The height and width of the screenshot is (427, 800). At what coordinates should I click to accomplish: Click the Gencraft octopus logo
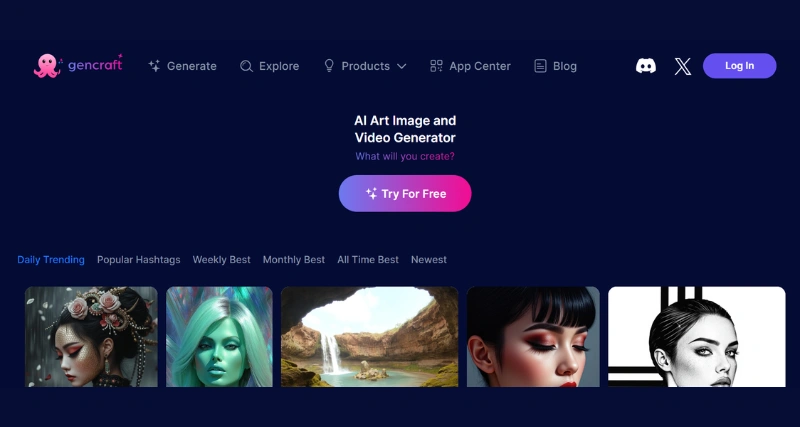pos(46,66)
